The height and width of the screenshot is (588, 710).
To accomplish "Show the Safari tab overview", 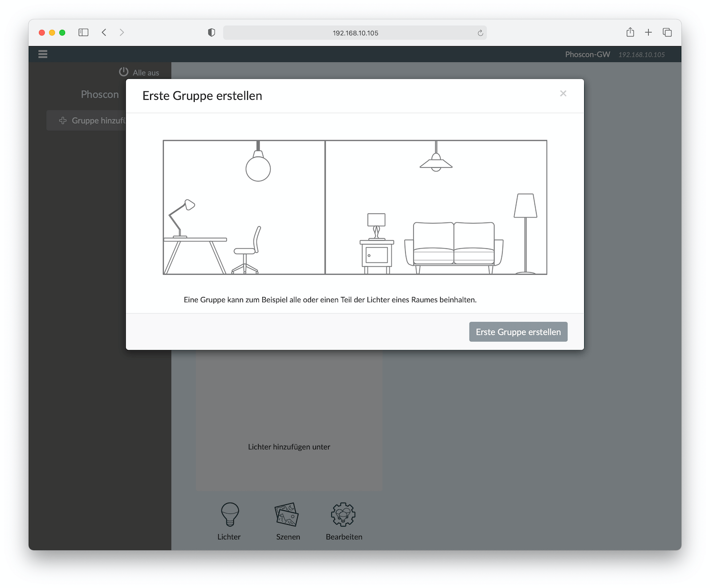I will [667, 32].
